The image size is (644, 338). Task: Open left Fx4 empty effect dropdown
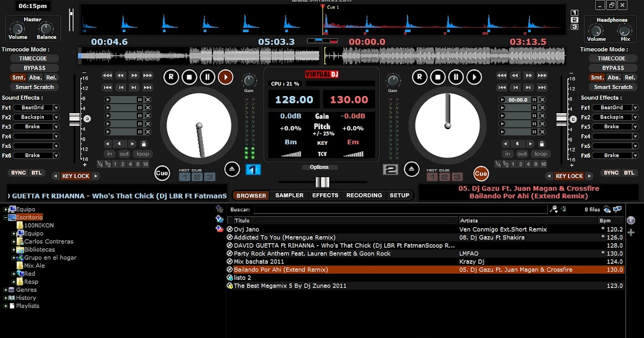tap(56, 136)
